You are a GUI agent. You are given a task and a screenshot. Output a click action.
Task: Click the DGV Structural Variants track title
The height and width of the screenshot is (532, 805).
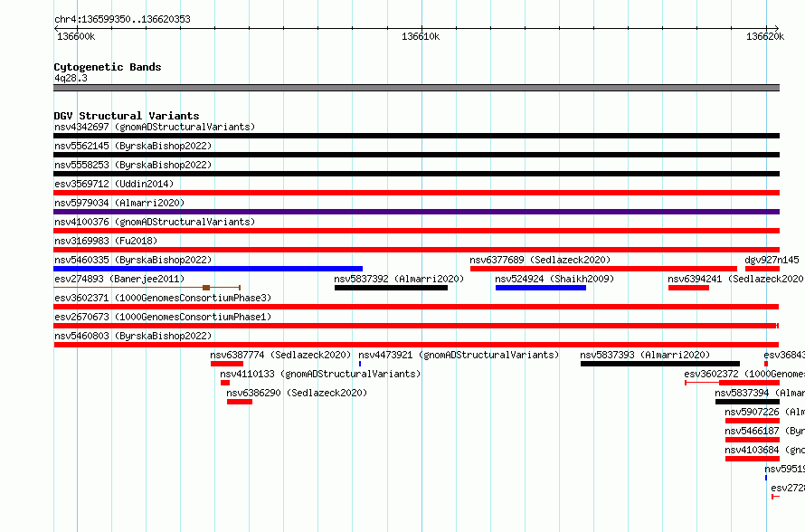[x=127, y=116]
